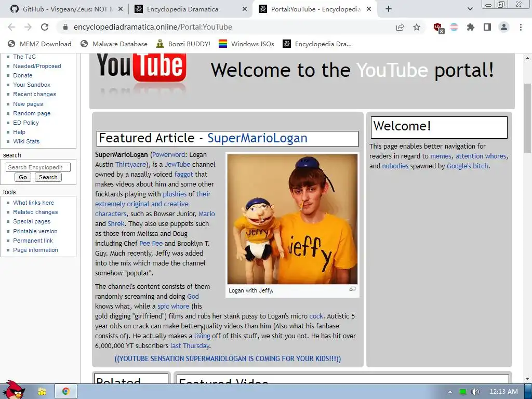This screenshot has width=532, height=399.
Task: Reload the current page
Action: pos(45,27)
